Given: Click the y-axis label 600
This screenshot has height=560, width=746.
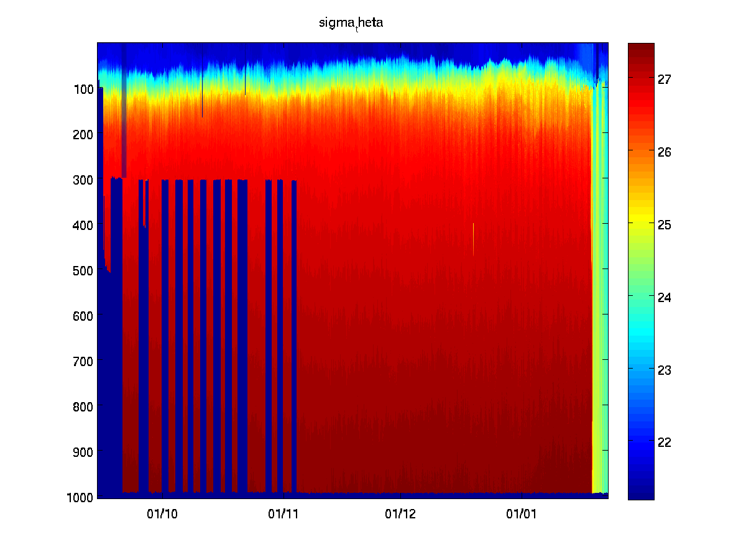Looking at the screenshot, I should point(83,316).
